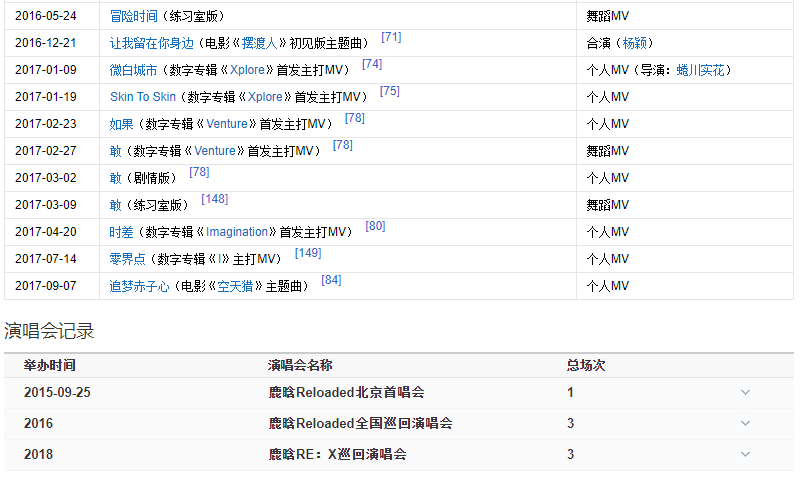Screen dimensions: 800x478
Task: Open the 时差 song link
Action: 121,232
